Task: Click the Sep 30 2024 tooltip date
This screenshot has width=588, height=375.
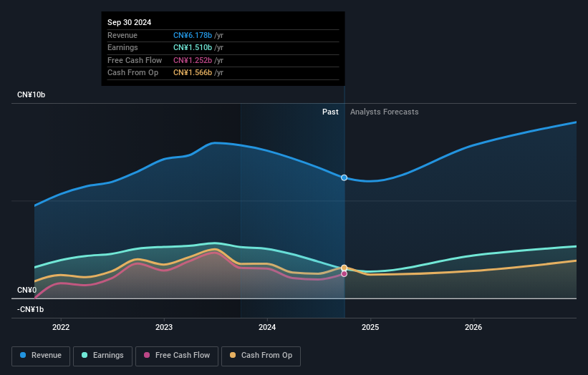Action: [x=130, y=22]
